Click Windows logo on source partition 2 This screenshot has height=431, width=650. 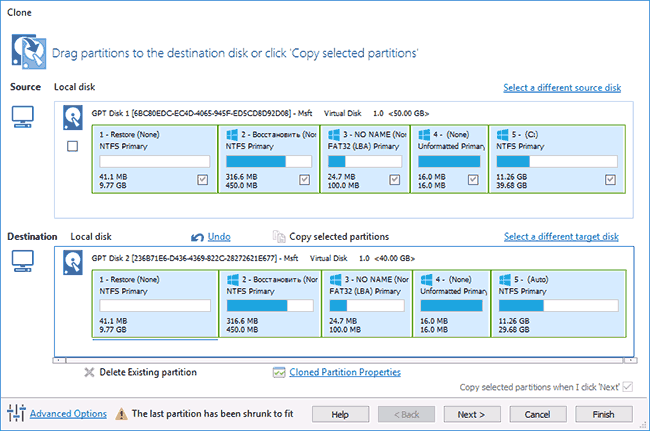(232, 135)
